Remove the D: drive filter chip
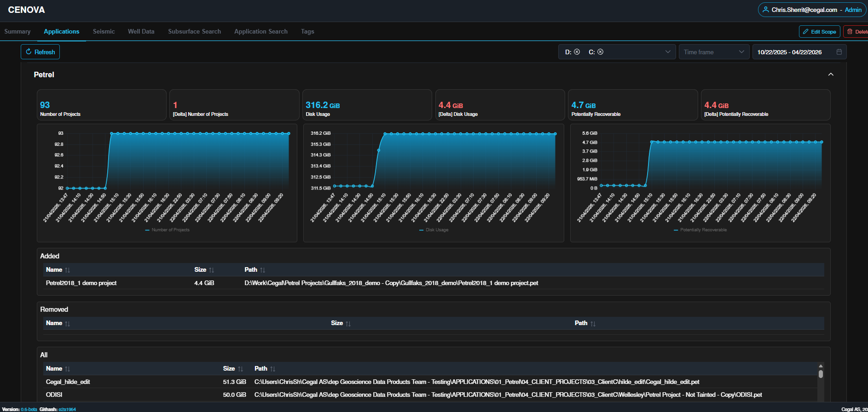 (577, 52)
